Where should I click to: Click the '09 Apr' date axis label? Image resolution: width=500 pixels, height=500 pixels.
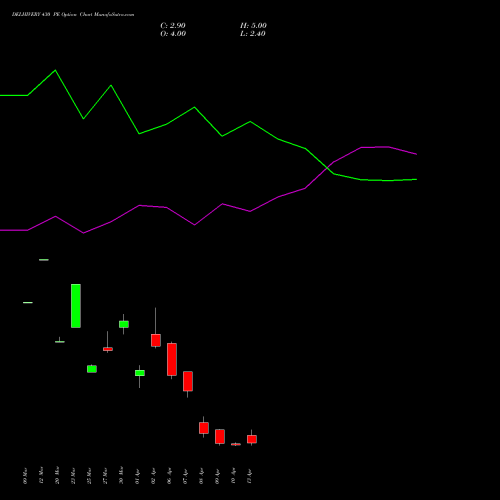coord(217,477)
